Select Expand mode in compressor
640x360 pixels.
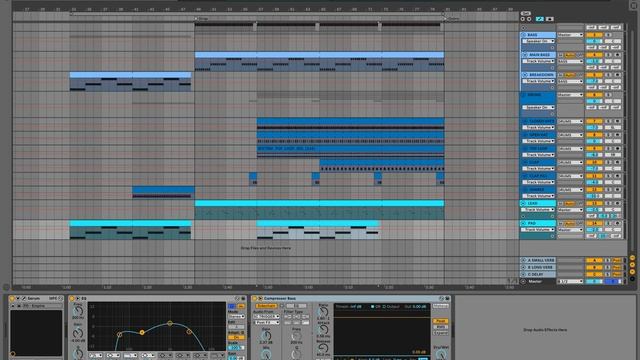pos(440,333)
